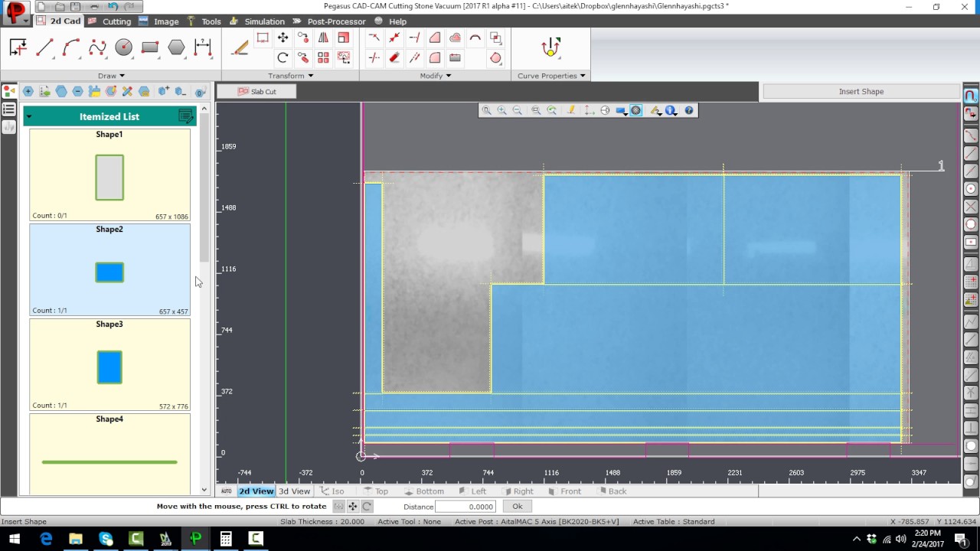Click the Itemized List options icon
This screenshot has width=980, height=551.
click(x=185, y=116)
